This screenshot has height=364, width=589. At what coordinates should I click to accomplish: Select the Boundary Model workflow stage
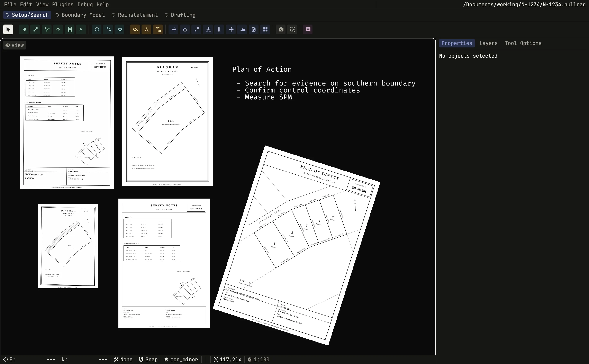click(x=80, y=15)
